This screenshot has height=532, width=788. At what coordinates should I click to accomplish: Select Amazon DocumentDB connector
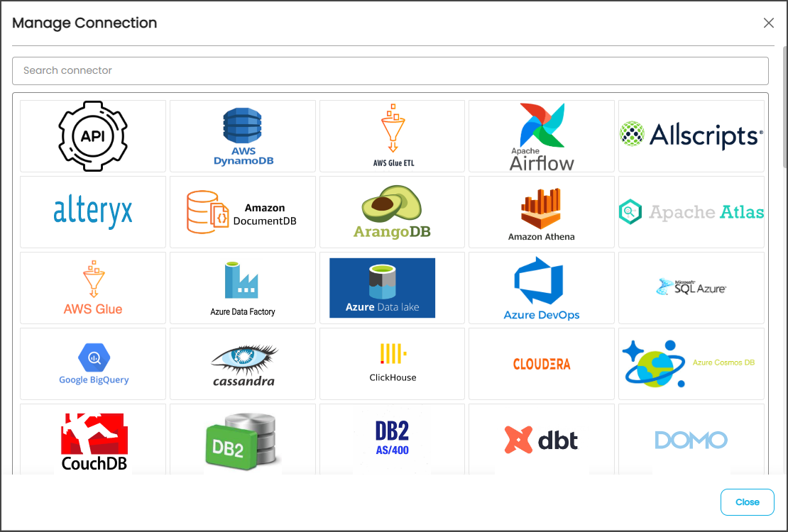click(x=243, y=212)
